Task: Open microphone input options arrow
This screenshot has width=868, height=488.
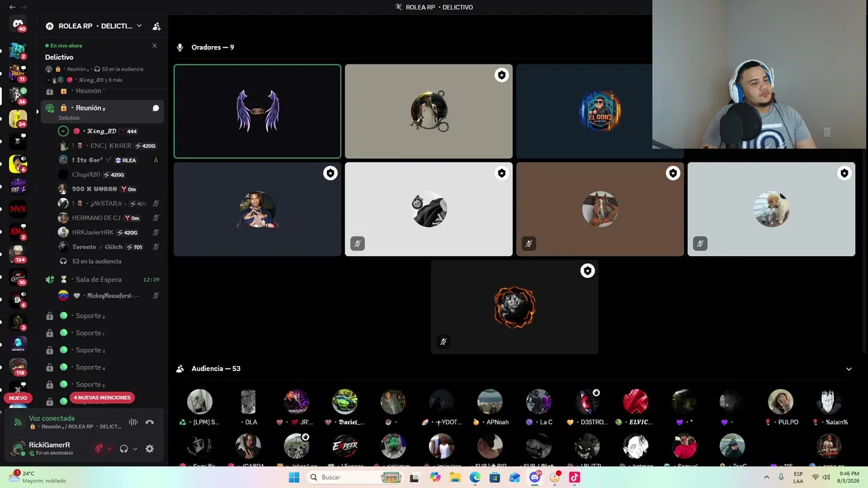Action: pyautogui.click(x=109, y=449)
